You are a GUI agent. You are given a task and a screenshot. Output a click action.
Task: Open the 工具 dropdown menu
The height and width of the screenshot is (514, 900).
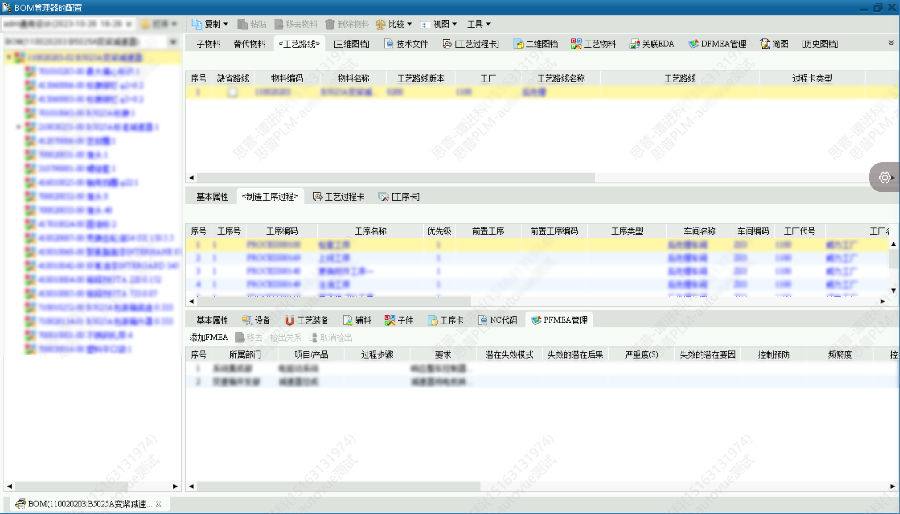coord(479,24)
